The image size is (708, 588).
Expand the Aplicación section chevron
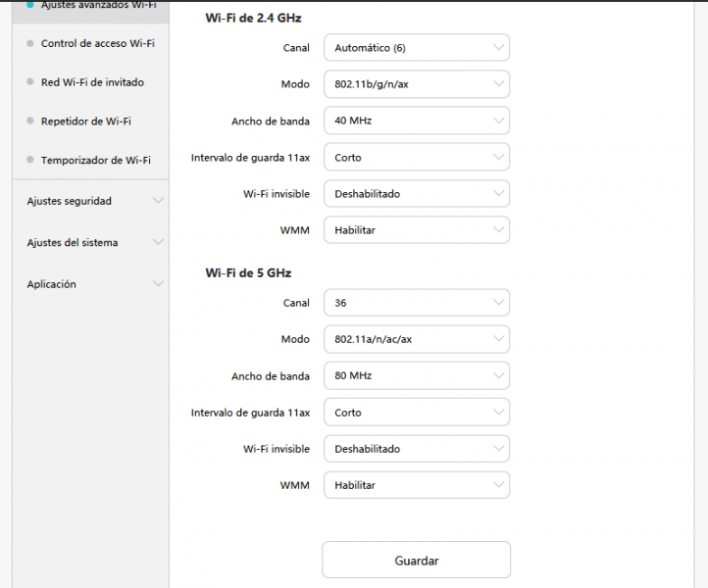click(158, 284)
